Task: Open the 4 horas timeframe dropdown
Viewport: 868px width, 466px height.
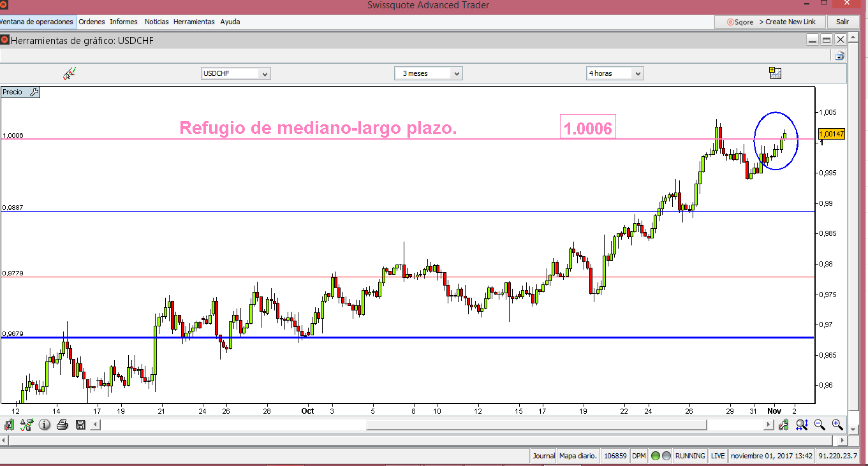Action: (x=615, y=73)
